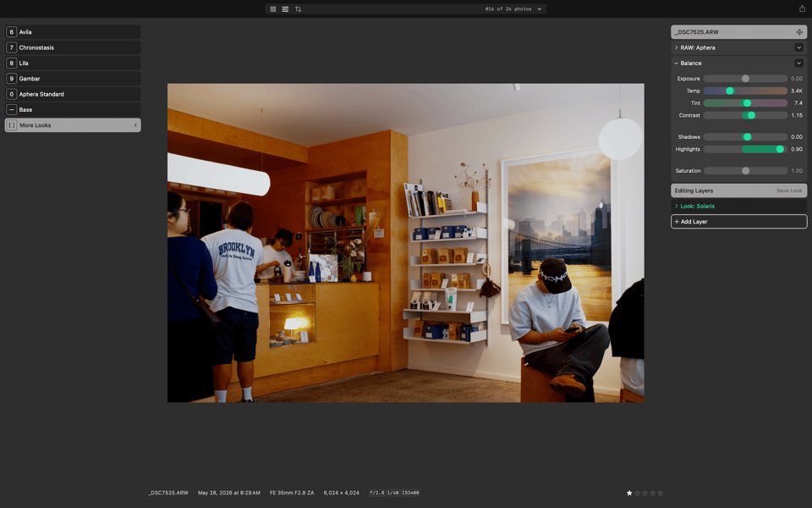Open the photo counter dropdown chevron
This screenshot has width=812, height=508.
tap(539, 8)
